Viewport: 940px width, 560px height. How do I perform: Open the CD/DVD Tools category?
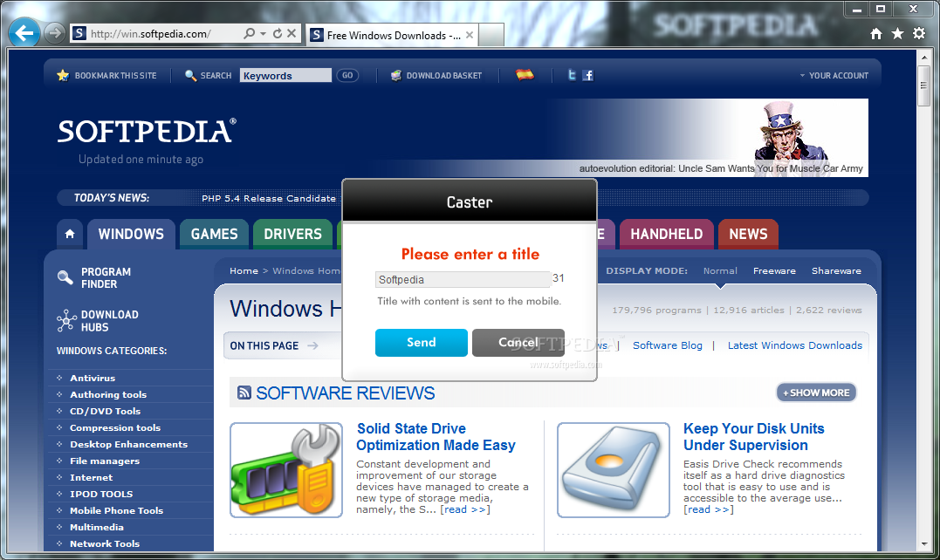105,412
